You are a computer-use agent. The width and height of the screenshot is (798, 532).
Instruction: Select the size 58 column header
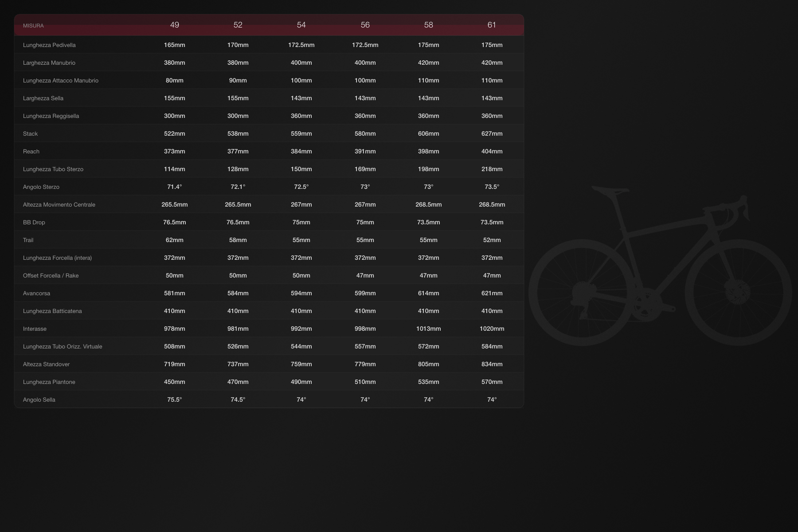429,25
